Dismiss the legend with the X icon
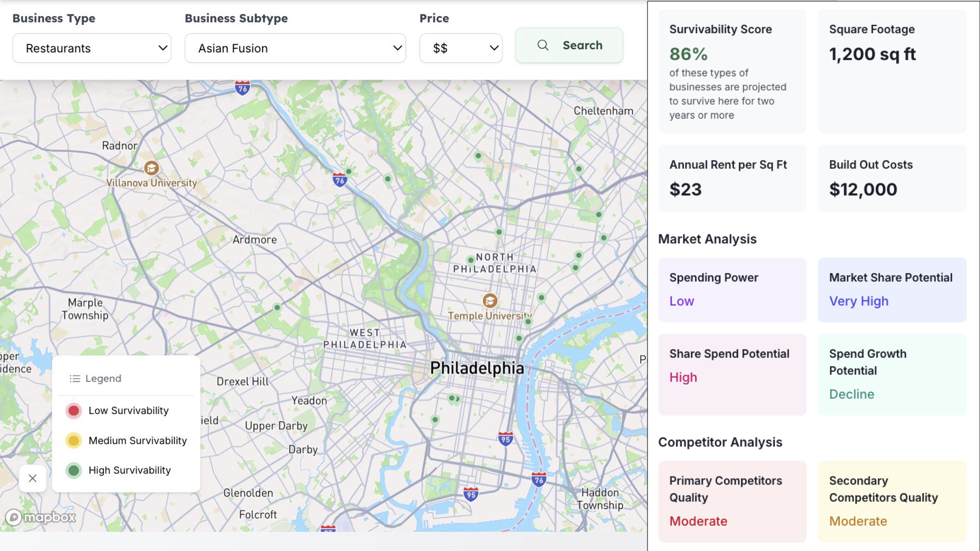Viewport: 980px width, 551px height. [32, 478]
